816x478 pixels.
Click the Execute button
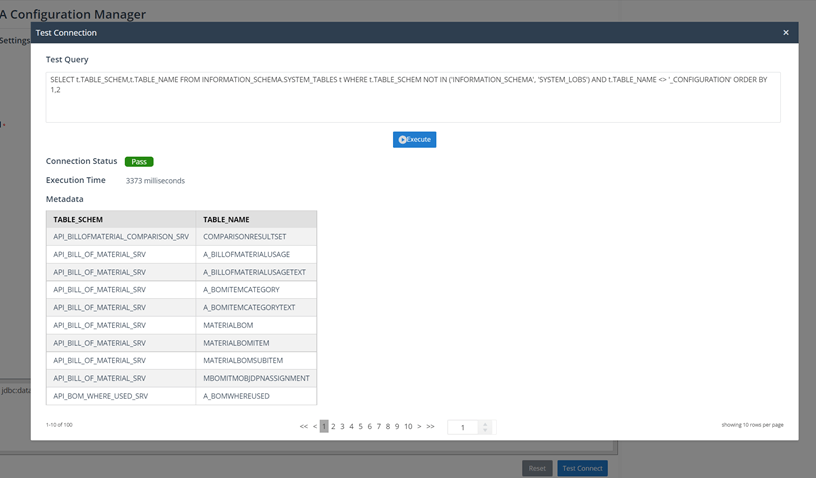click(414, 139)
